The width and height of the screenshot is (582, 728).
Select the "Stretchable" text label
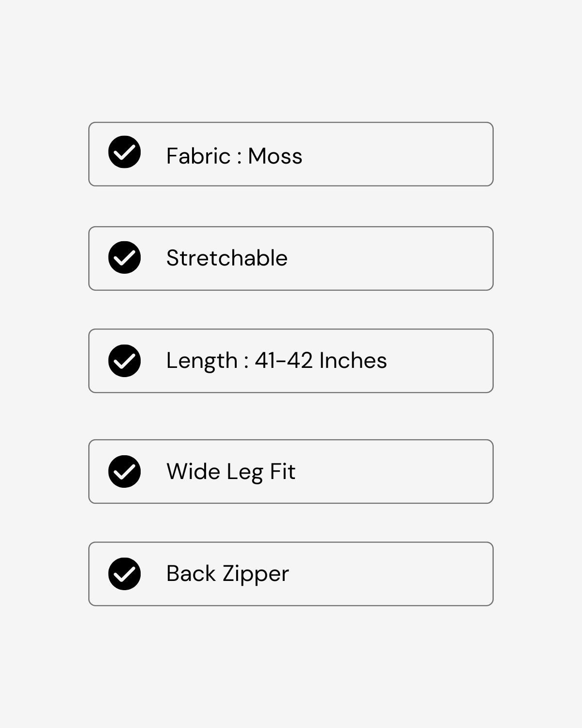tap(226, 258)
